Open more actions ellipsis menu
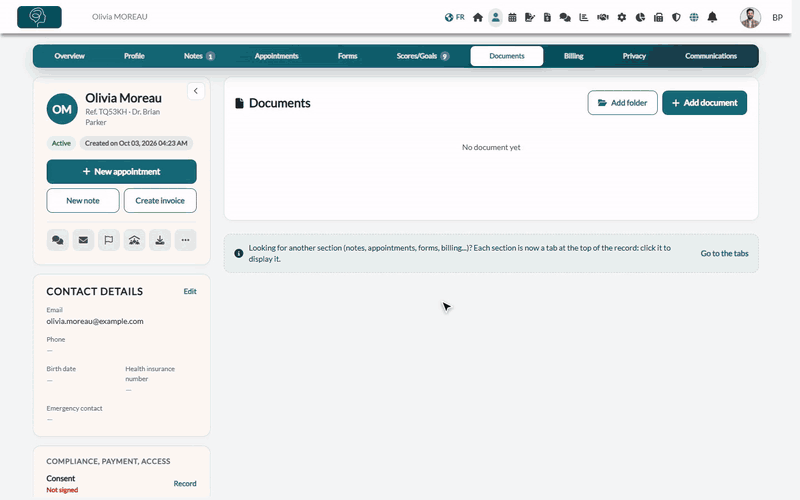Viewport: 800px width, 500px height. (185, 240)
